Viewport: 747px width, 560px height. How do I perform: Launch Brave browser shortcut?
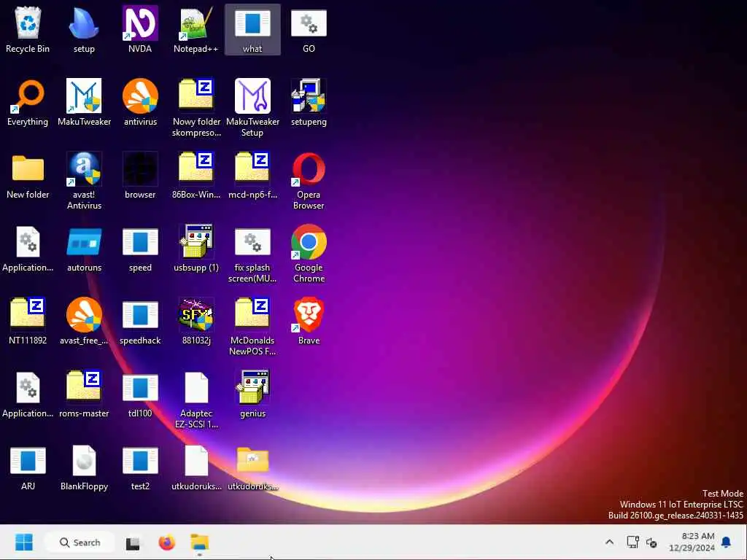point(309,322)
